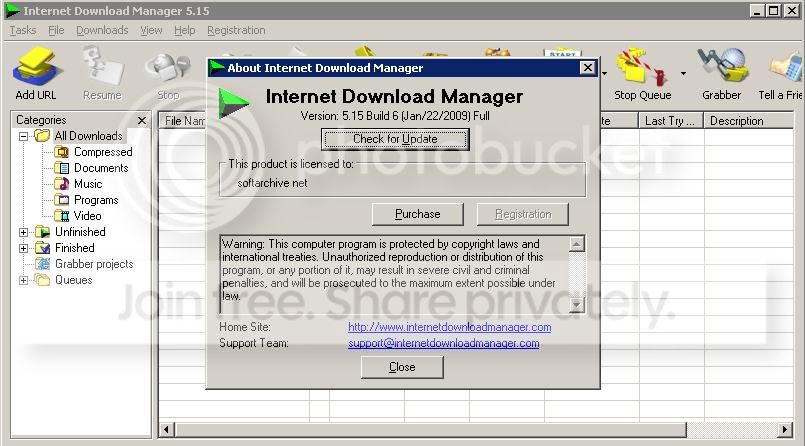Expand the Finished tree node

click(x=23, y=248)
